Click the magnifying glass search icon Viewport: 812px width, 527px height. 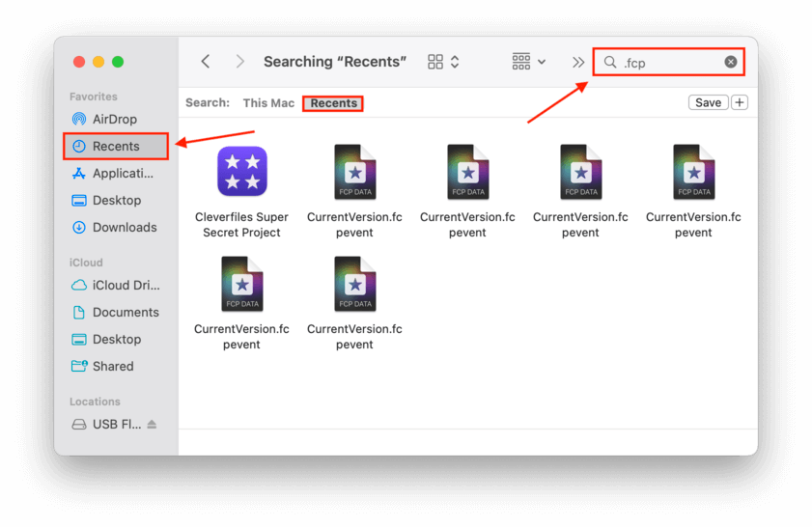pos(610,62)
